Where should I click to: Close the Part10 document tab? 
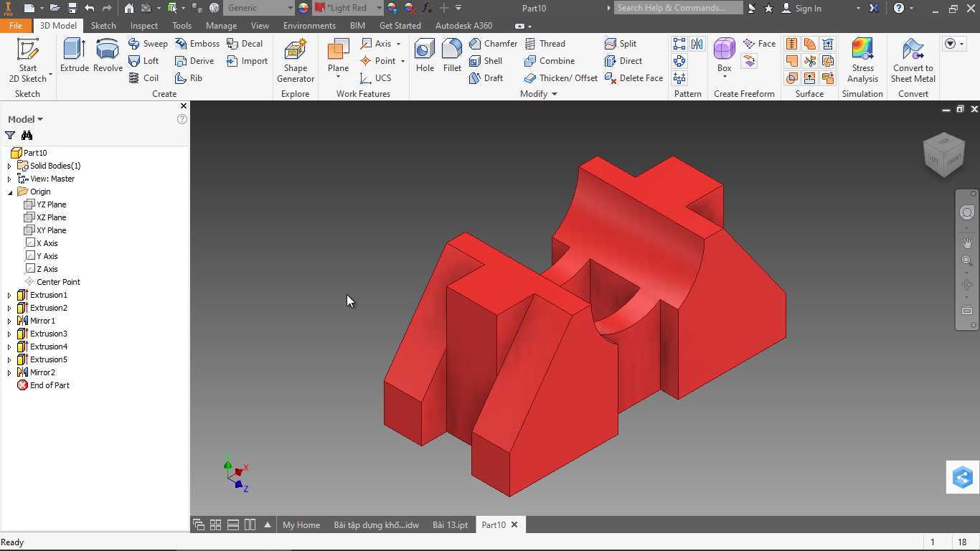(x=514, y=524)
